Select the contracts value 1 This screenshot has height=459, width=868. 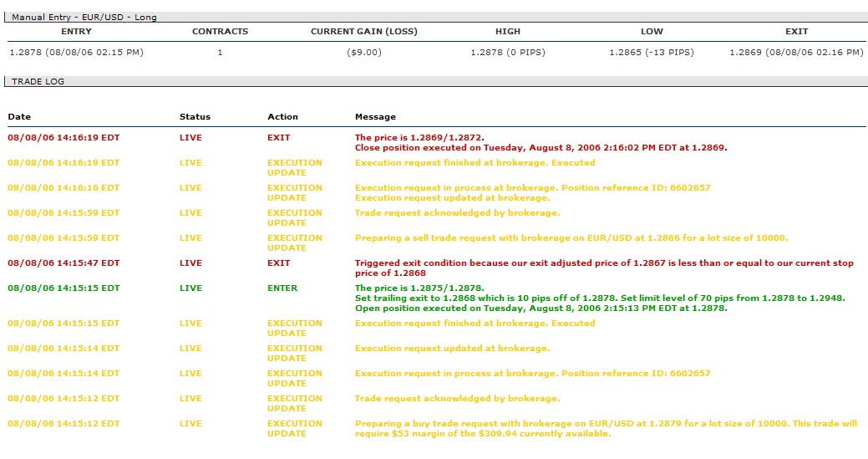[220, 53]
